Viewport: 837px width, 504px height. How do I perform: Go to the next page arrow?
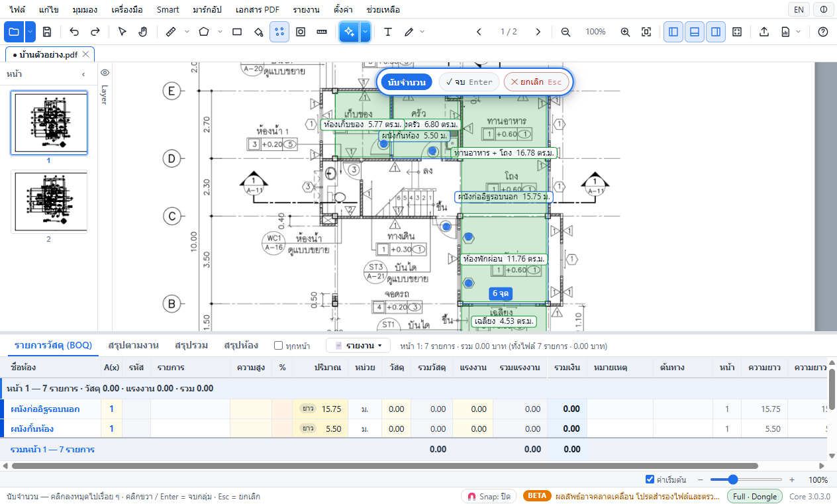coord(538,32)
